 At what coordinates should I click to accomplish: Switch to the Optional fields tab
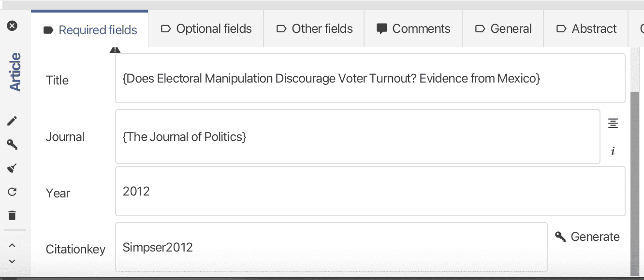coord(206,29)
